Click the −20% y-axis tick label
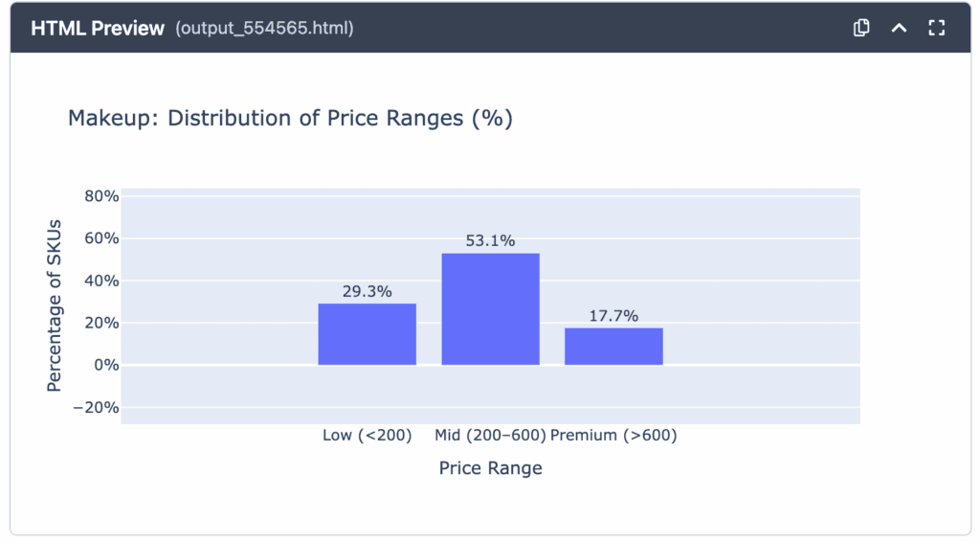The image size is (980, 542). [99, 408]
